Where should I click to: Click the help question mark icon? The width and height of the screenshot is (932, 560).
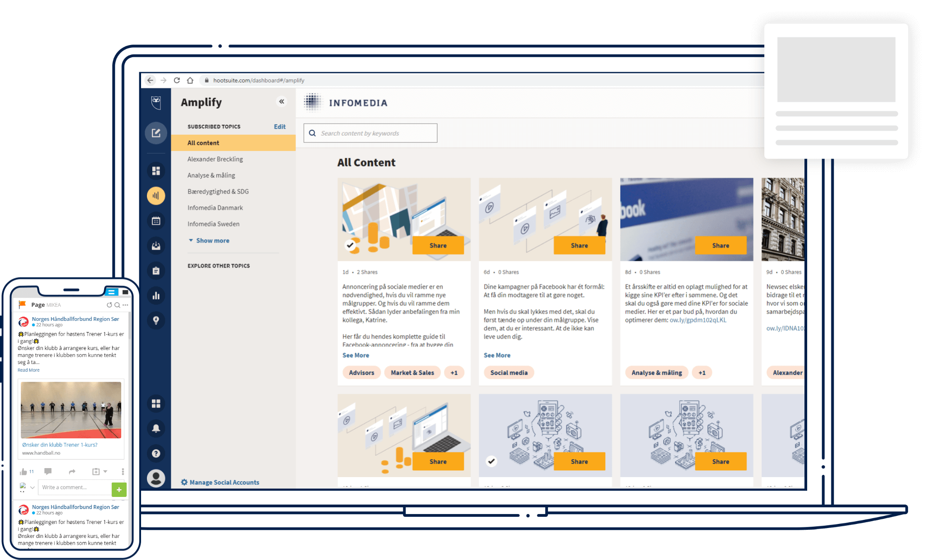pyautogui.click(x=156, y=453)
